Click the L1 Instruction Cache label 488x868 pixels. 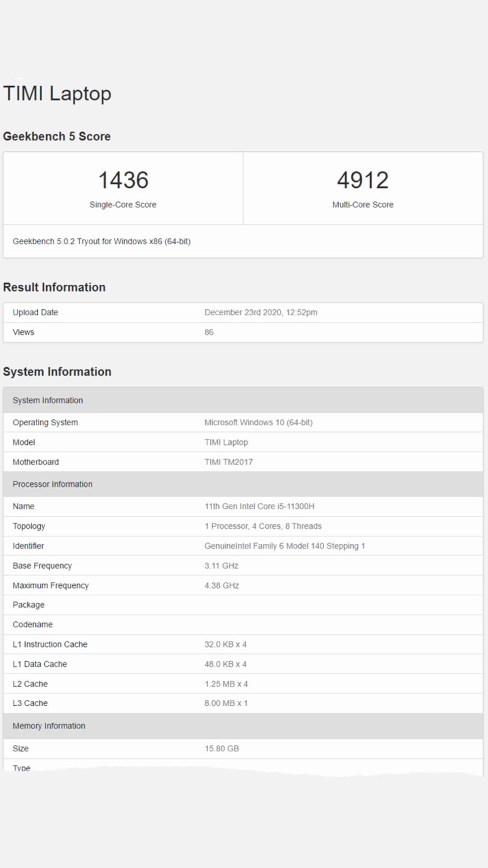[x=50, y=644]
